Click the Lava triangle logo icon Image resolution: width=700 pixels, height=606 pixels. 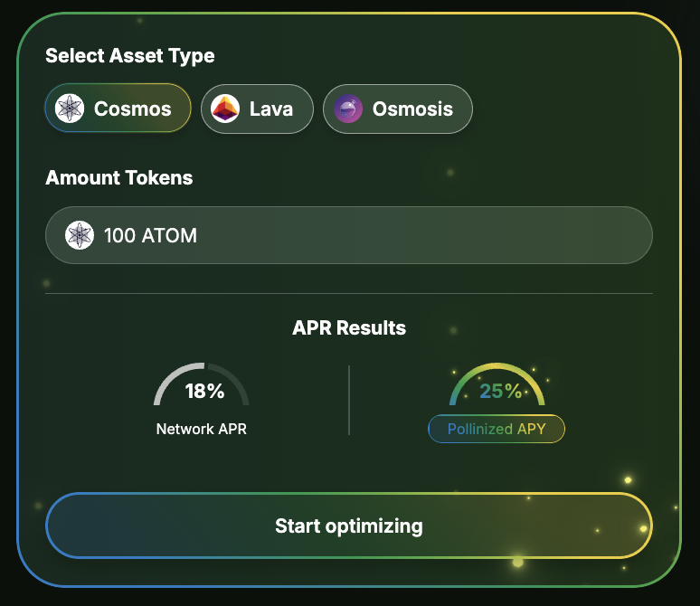pyautogui.click(x=225, y=109)
